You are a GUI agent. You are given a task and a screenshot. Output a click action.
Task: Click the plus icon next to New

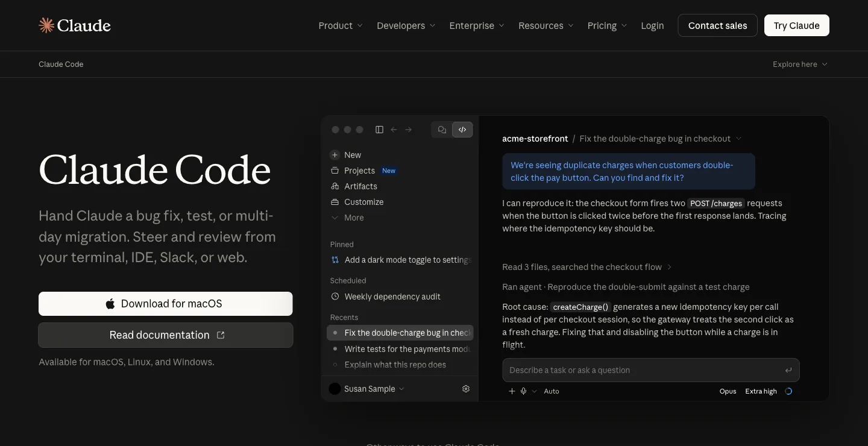(x=335, y=155)
